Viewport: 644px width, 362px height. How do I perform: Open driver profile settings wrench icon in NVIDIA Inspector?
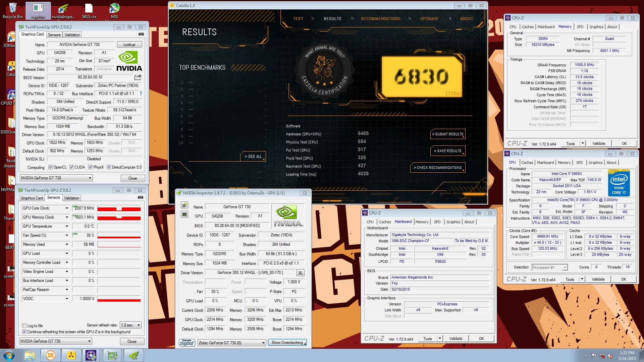coord(301,273)
